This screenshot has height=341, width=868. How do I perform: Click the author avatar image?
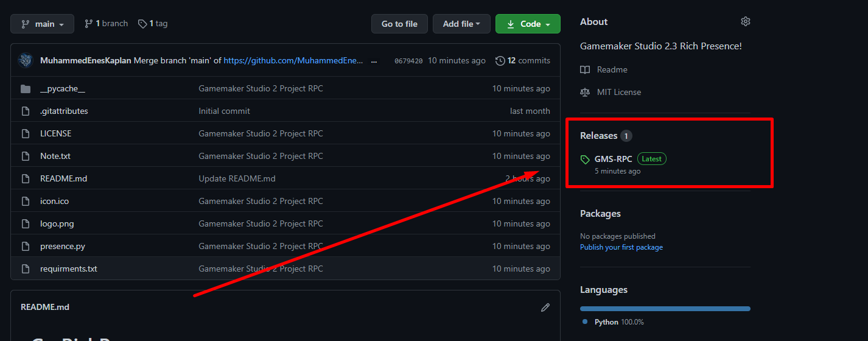click(x=26, y=60)
